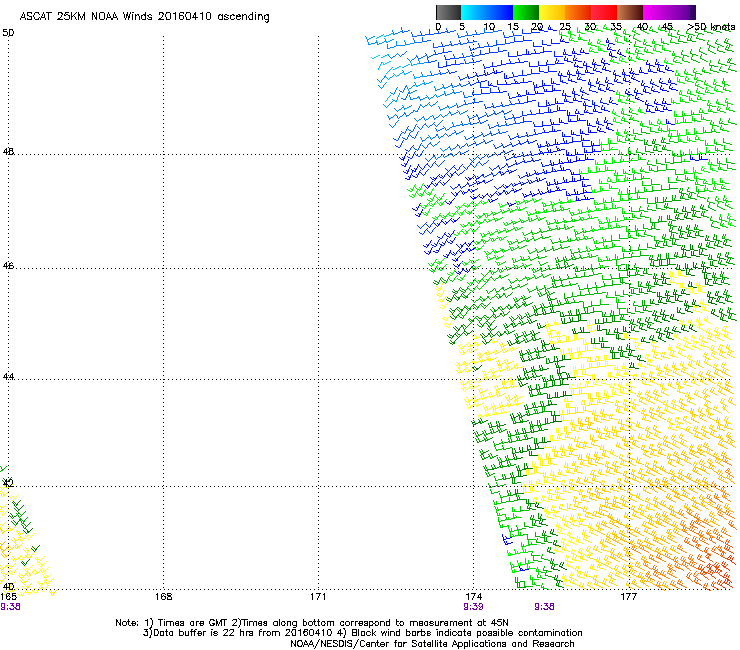The image size is (740, 650).
Task: Select the brown 35–40 knots color bar segment
Action: (630, 12)
